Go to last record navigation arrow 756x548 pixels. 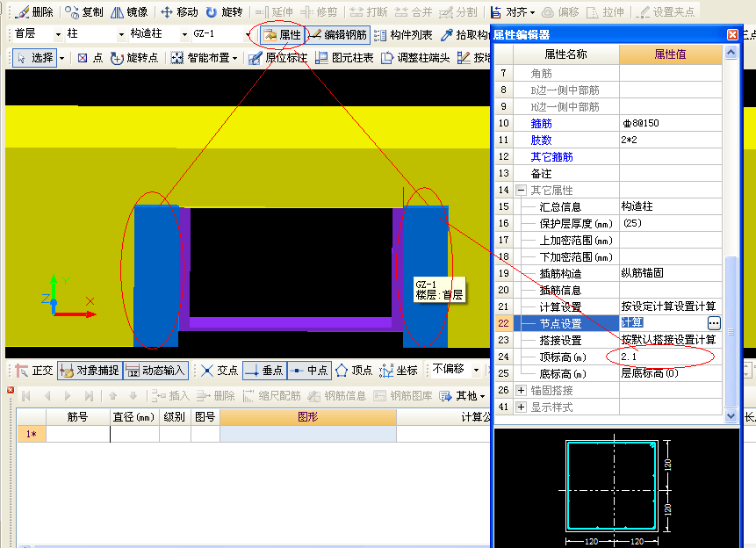coord(89,396)
